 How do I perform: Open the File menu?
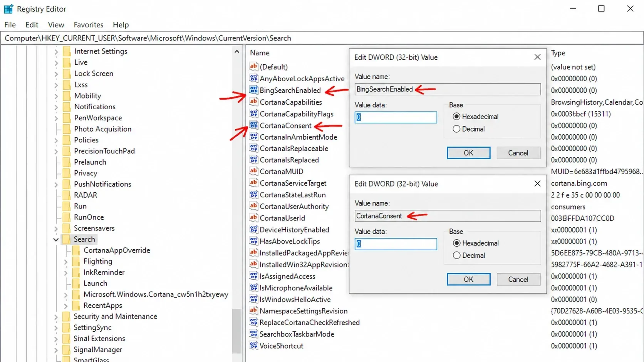pyautogui.click(x=10, y=25)
